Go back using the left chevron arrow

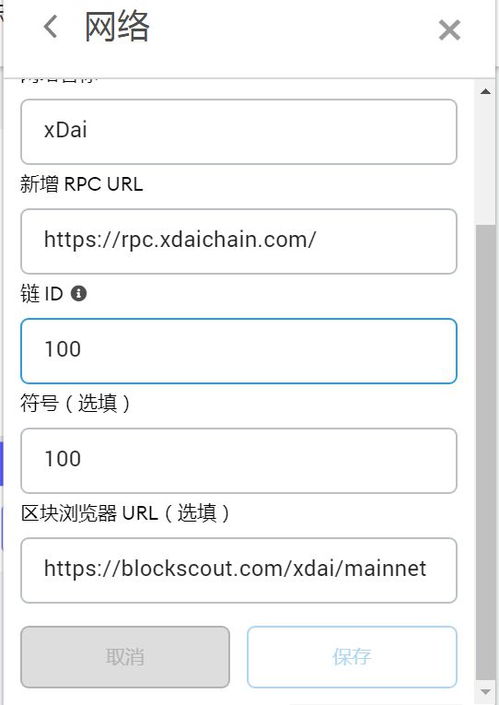(x=50, y=27)
